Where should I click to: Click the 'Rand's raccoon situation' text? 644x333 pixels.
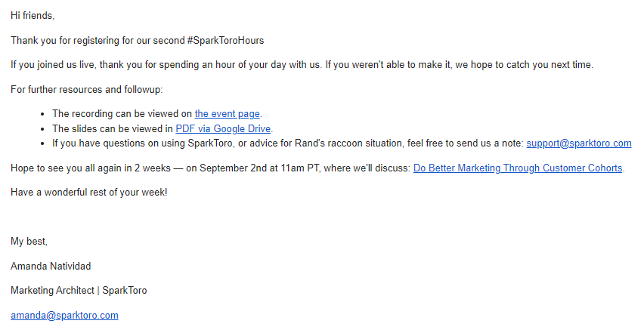pos(348,143)
